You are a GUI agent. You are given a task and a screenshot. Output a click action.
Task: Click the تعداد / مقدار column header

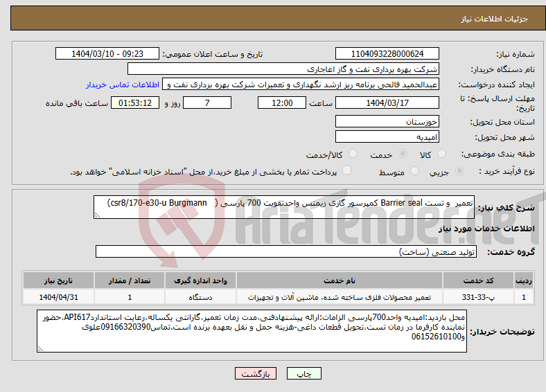coord(130,280)
